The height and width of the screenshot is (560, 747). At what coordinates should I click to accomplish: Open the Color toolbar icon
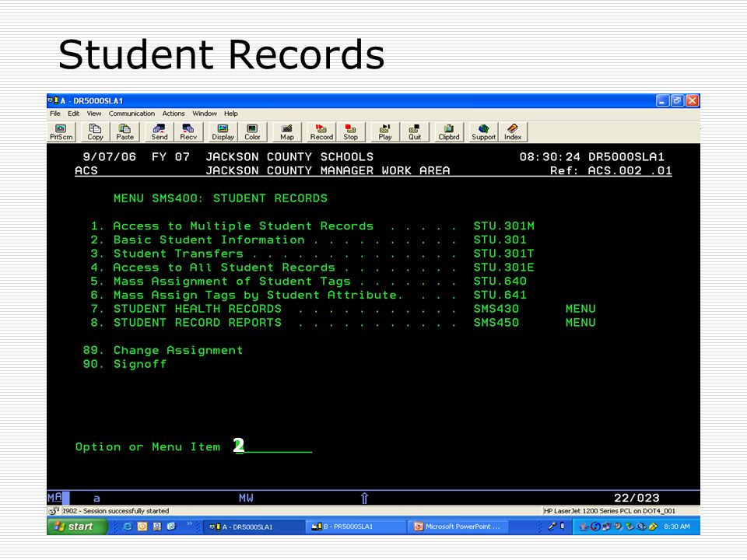(x=252, y=132)
